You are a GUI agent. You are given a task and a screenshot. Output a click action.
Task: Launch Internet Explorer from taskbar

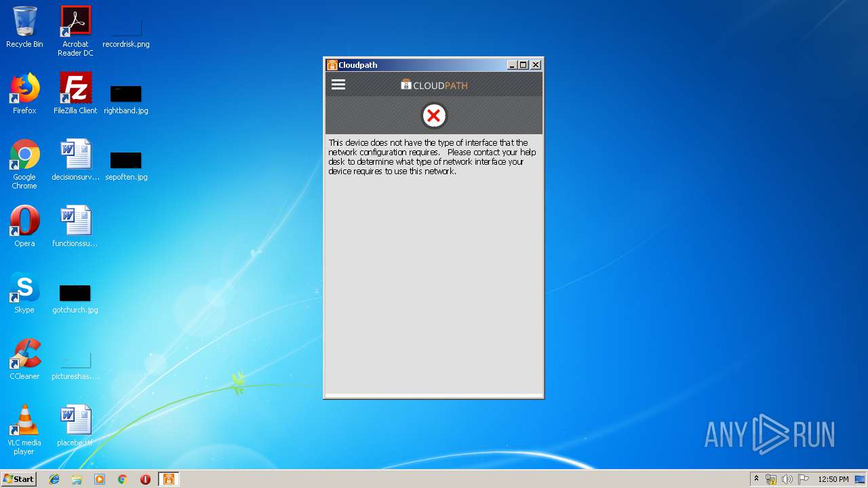pos(54,479)
